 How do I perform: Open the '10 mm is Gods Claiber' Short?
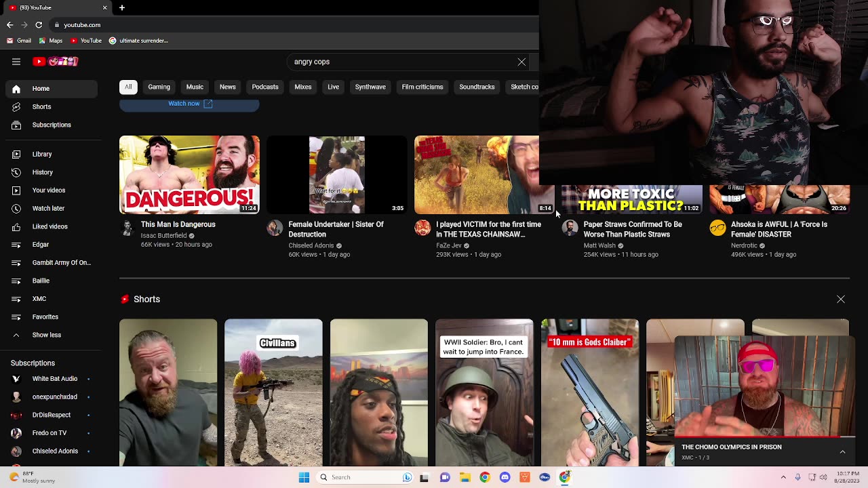(x=590, y=392)
